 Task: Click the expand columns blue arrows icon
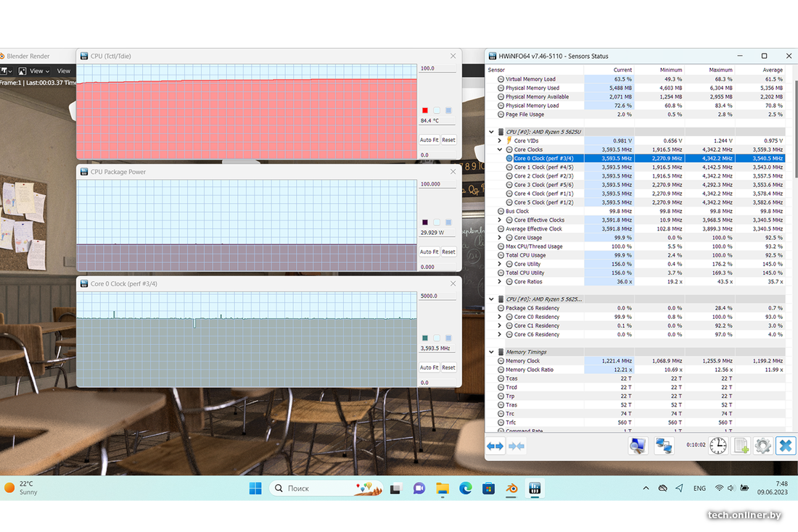pos(495,446)
